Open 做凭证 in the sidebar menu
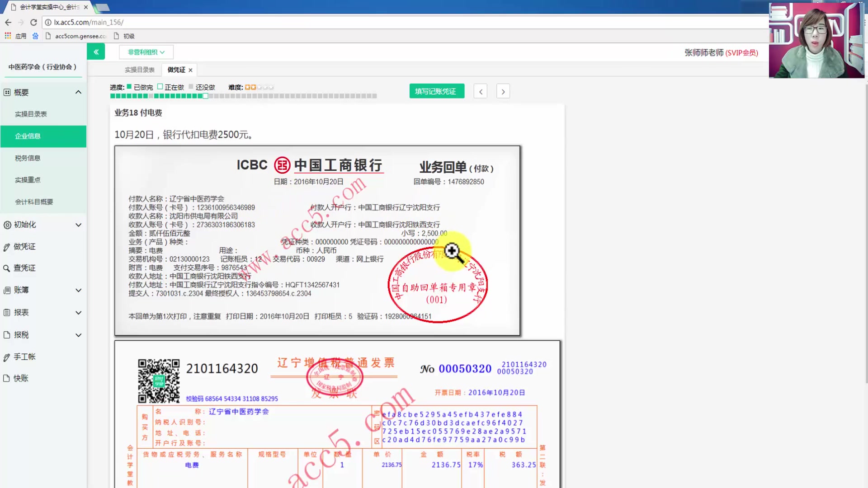The width and height of the screenshot is (868, 488). (24, 247)
